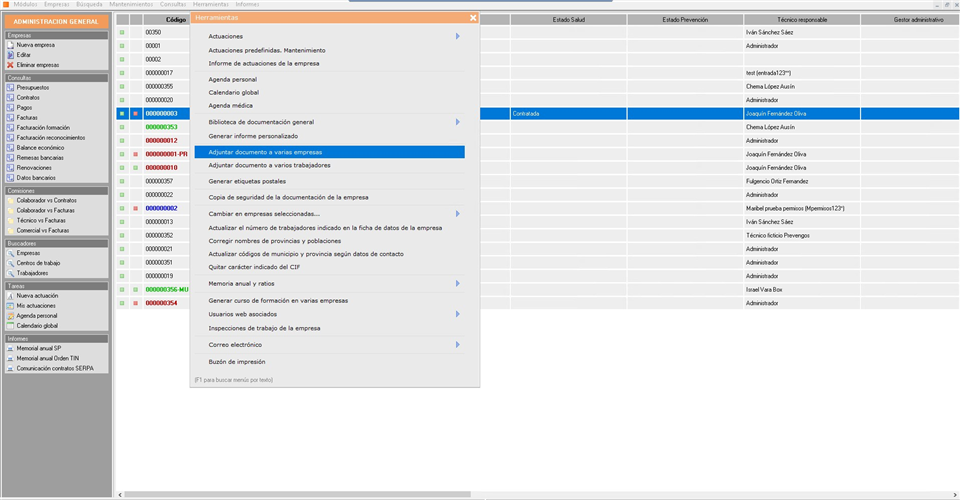Select Colaborador vs Contratos commission icon
The width and height of the screenshot is (960, 500).
point(11,200)
